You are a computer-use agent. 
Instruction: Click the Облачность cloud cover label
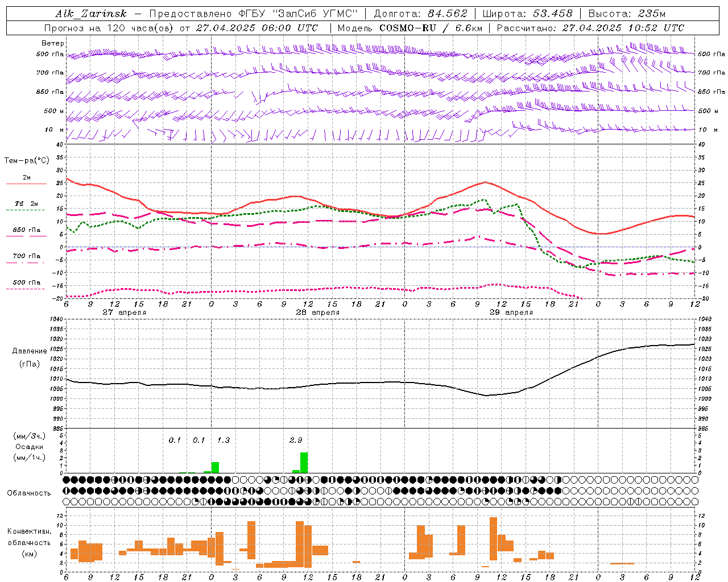(x=30, y=493)
